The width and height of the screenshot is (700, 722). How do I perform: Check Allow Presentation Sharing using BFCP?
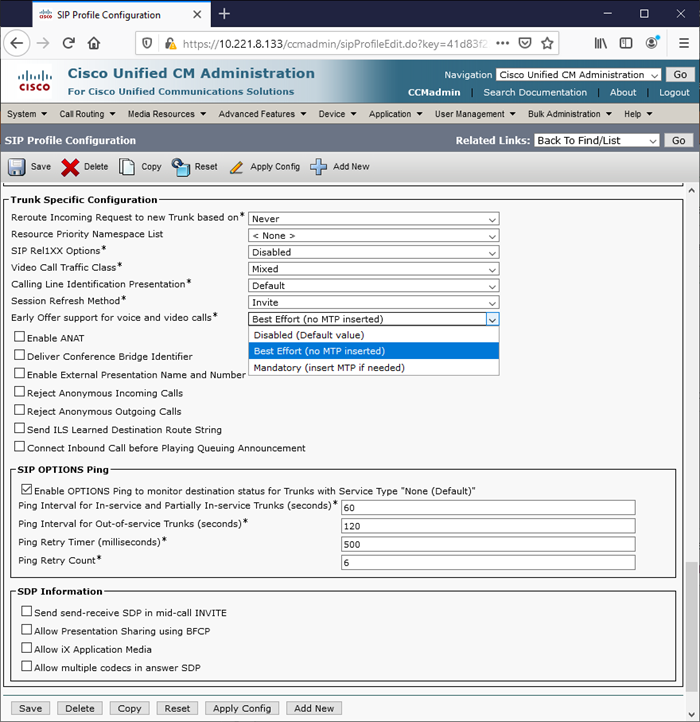[x=26, y=630]
